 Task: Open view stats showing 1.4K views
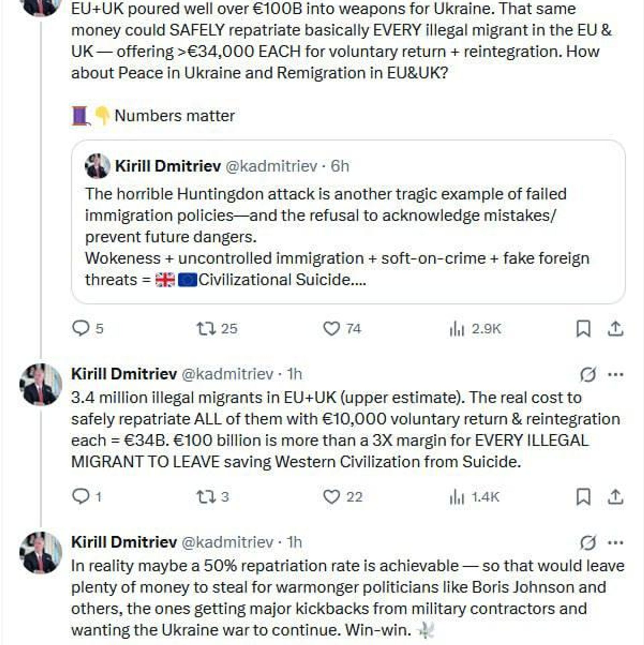point(457,497)
